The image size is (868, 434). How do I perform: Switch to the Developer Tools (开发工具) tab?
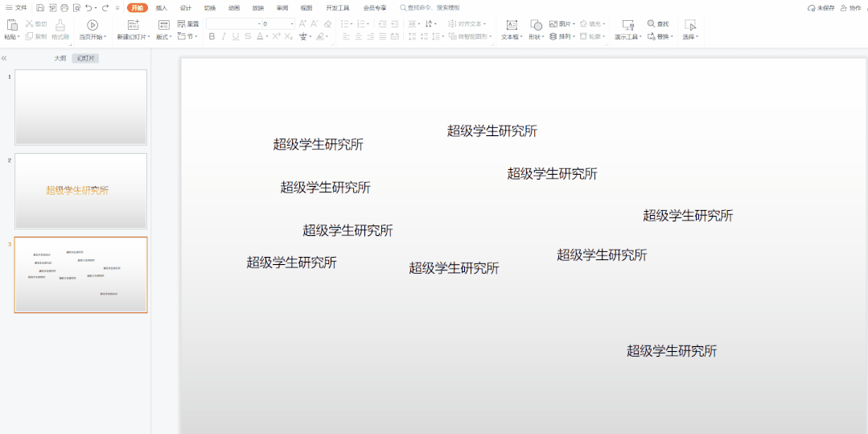[x=338, y=8]
